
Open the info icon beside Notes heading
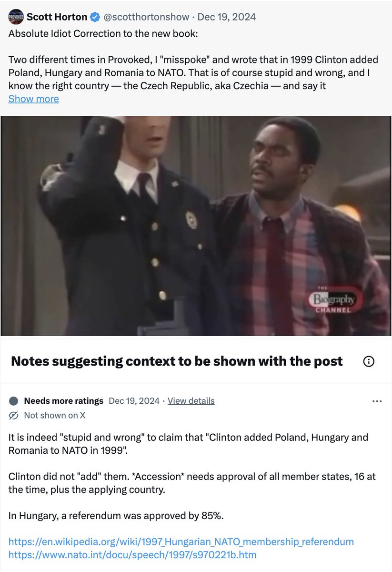pos(369,362)
